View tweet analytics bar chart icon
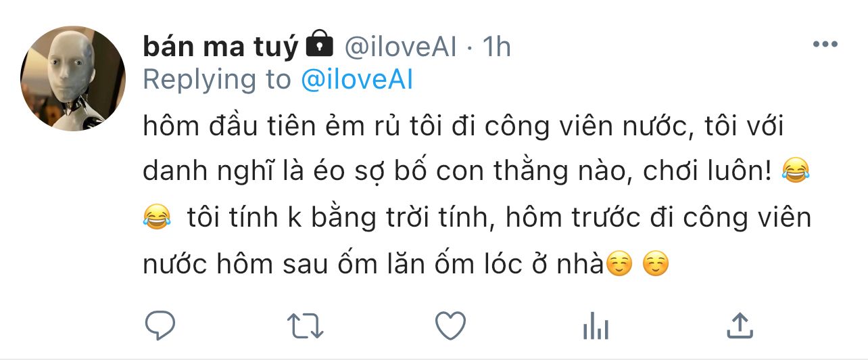Image resolution: width=868 pixels, height=360 pixels. [596, 328]
